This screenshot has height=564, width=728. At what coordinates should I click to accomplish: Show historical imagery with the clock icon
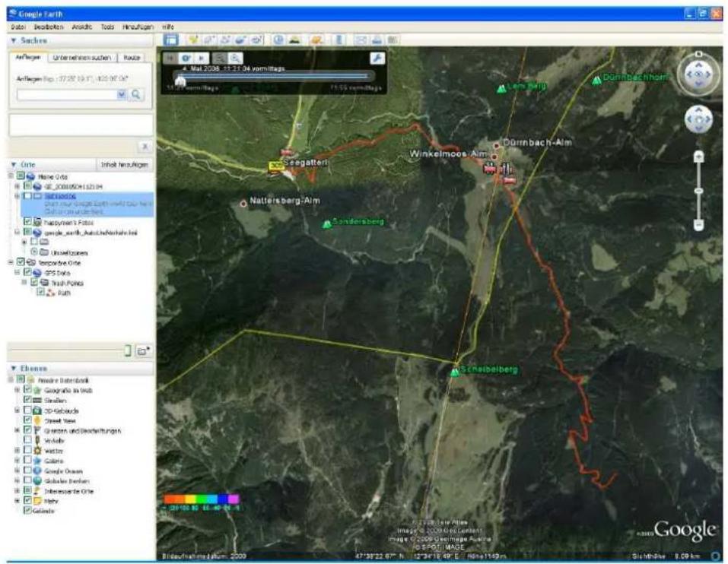point(278,40)
